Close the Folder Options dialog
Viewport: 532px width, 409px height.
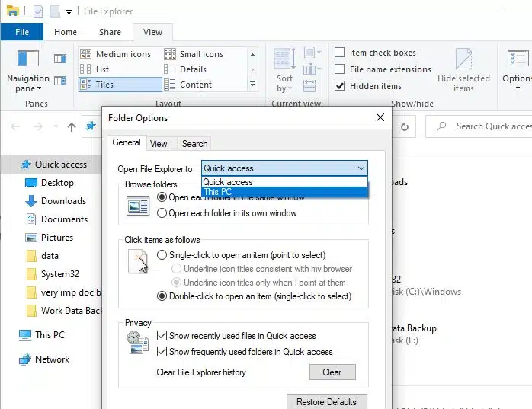[380, 117]
